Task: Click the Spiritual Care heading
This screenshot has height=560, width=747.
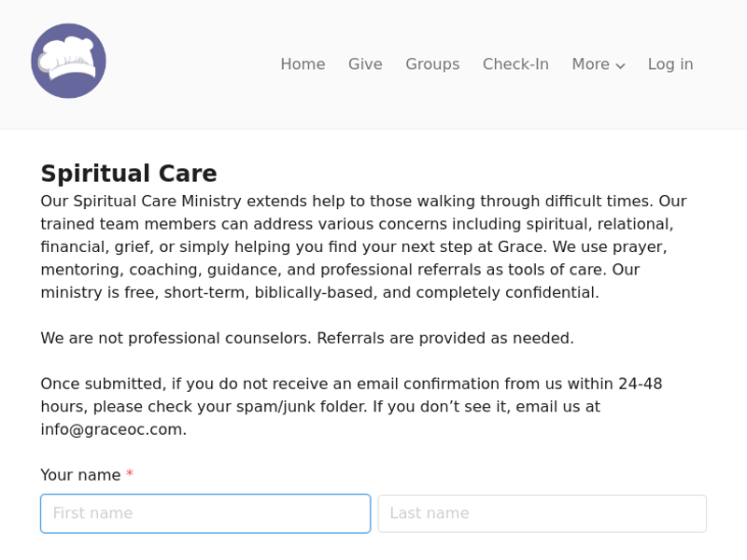Action: click(129, 174)
